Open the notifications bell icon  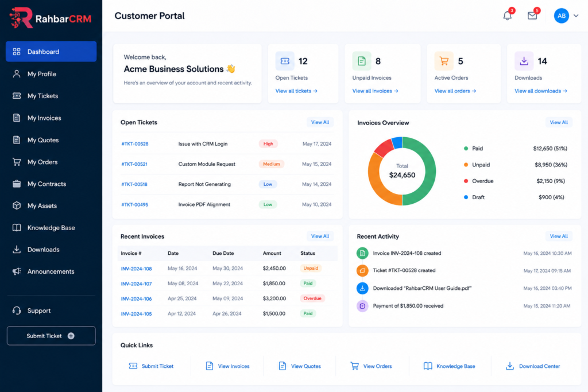coord(507,15)
